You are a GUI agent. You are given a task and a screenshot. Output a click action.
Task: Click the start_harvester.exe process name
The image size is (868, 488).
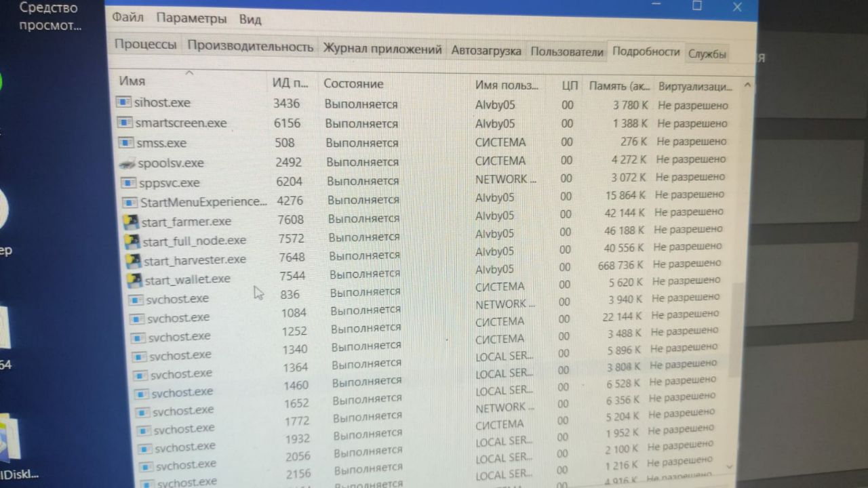(x=195, y=260)
